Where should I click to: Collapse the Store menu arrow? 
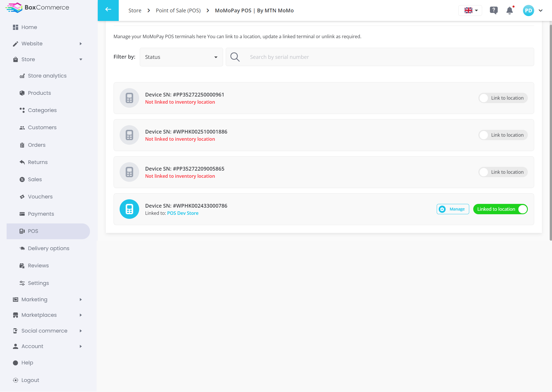tap(81, 59)
